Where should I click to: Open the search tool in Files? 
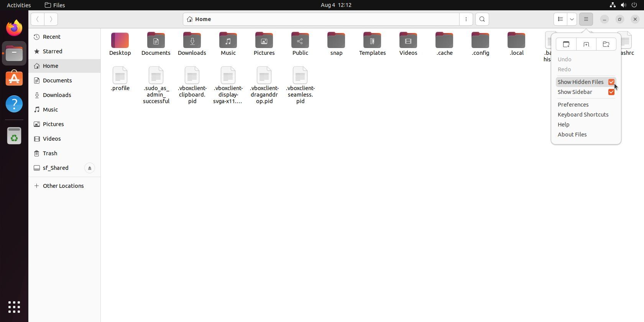coord(482,19)
